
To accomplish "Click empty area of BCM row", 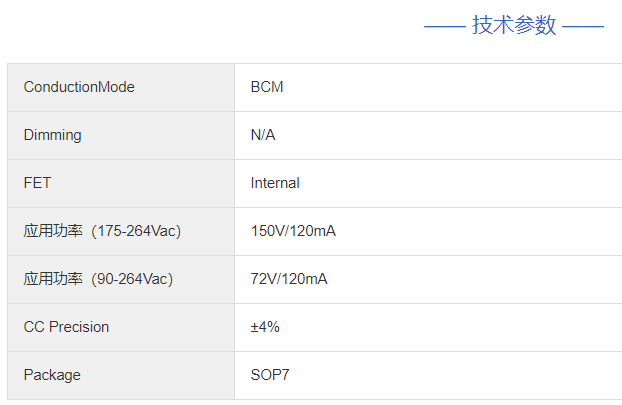I will pyautogui.click(x=452, y=87).
